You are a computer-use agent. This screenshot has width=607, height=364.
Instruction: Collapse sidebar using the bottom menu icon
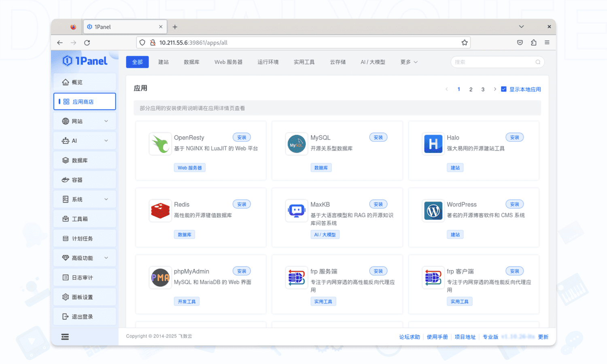point(65,337)
